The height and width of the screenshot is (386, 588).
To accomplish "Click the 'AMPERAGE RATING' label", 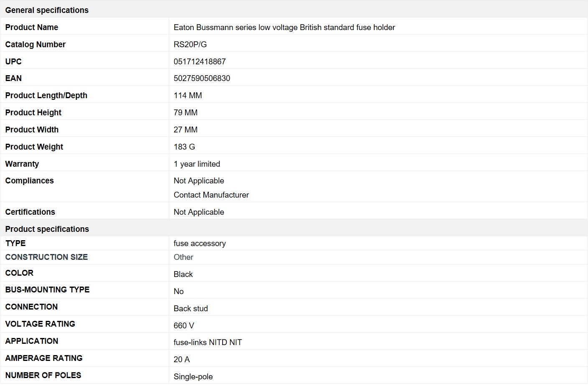I will 44,358.
